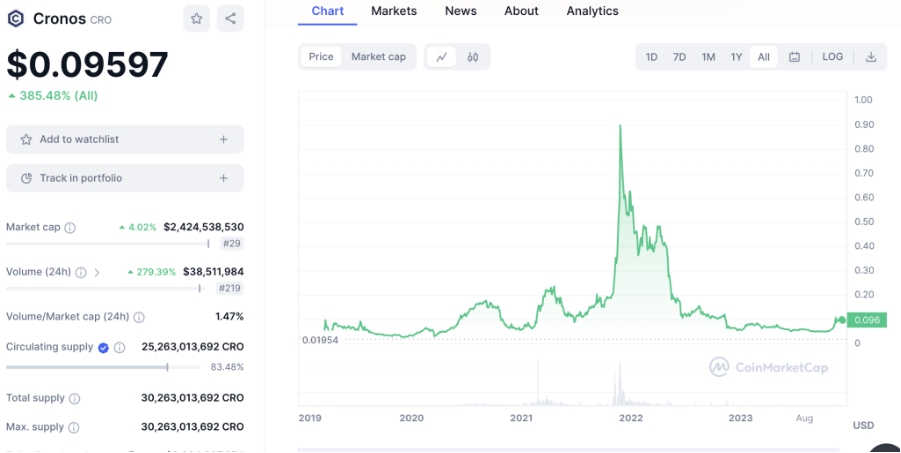
Task: Download chart data with download icon
Action: [870, 57]
